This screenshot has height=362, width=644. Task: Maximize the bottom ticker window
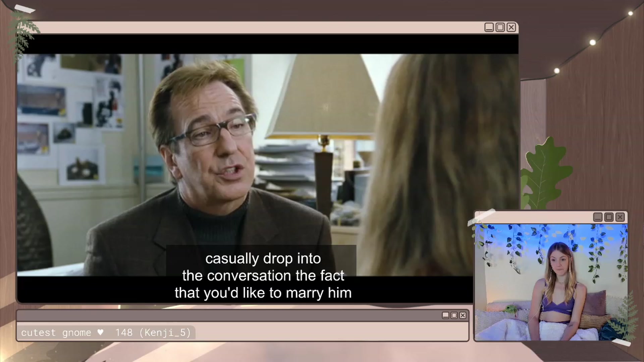(454, 315)
